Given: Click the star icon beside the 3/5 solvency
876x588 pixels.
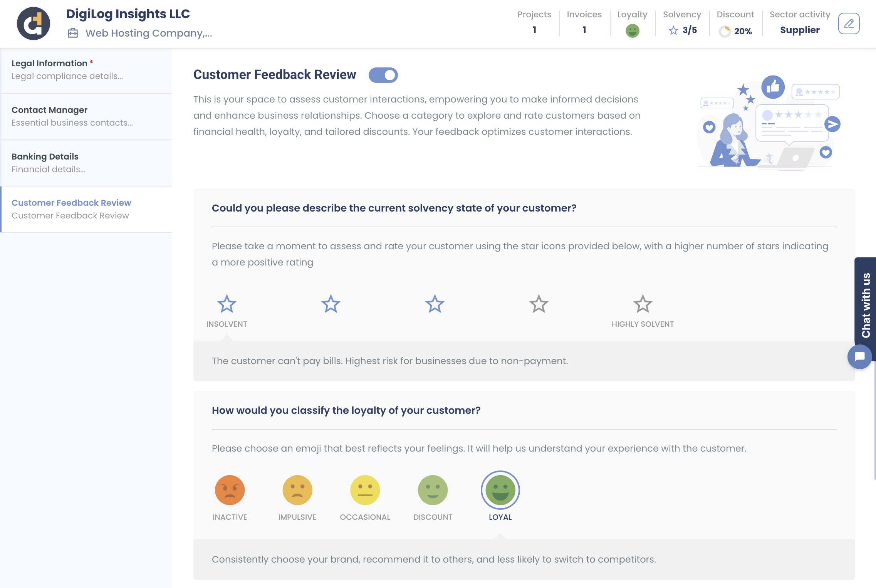Looking at the screenshot, I should coord(673,30).
